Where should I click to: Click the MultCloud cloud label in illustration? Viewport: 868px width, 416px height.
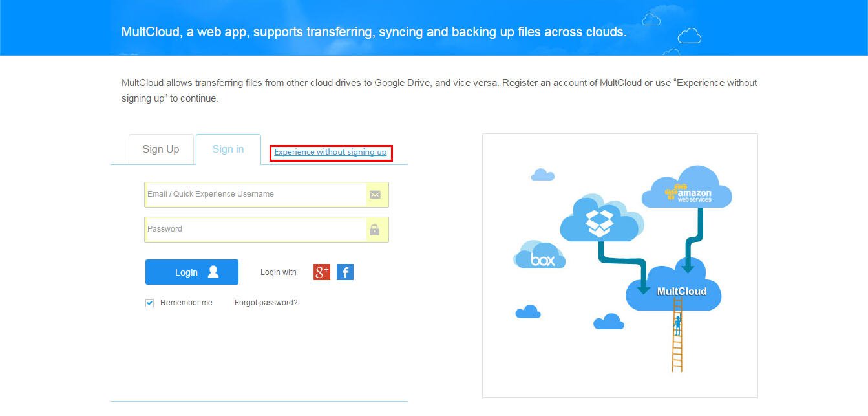(x=681, y=291)
